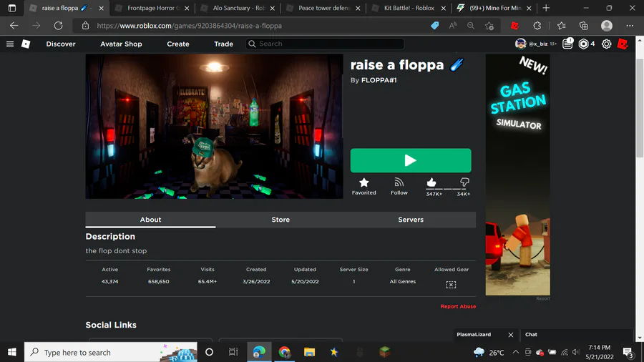Open the Create page
The height and width of the screenshot is (362, 644).
[x=178, y=44]
